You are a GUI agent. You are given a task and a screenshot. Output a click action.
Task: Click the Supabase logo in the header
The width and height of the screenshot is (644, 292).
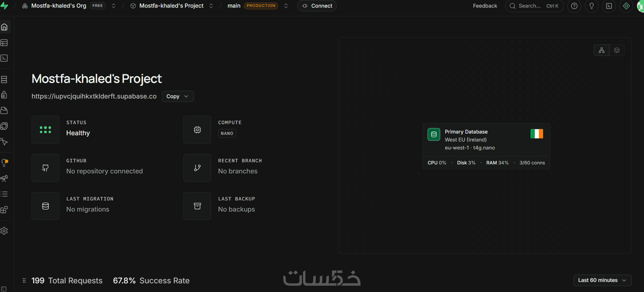pyautogui.click(x=4, y=6)
